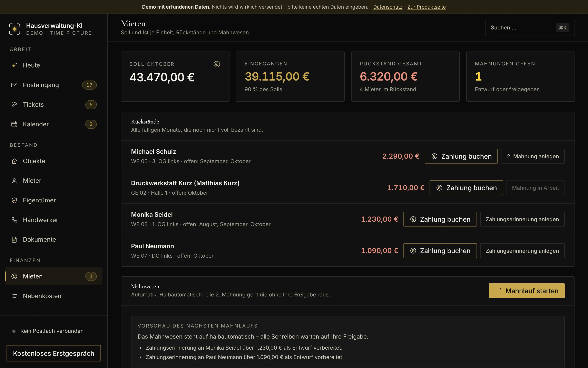This screenshot has height=368, width=588.
Task: Click the Rückstand Gesamt amount 6.320,00 €
Action: (x=389, y=76)
